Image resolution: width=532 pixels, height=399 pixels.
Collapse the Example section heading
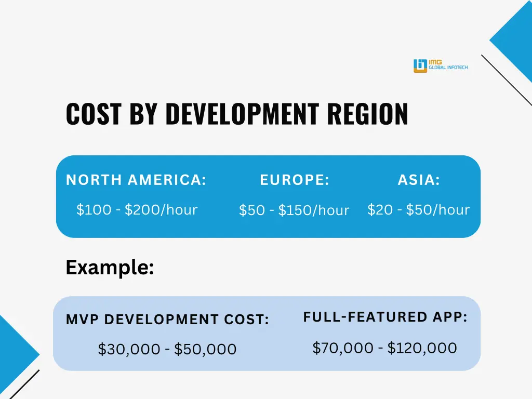pyautogui.click(x=110, y=268)
